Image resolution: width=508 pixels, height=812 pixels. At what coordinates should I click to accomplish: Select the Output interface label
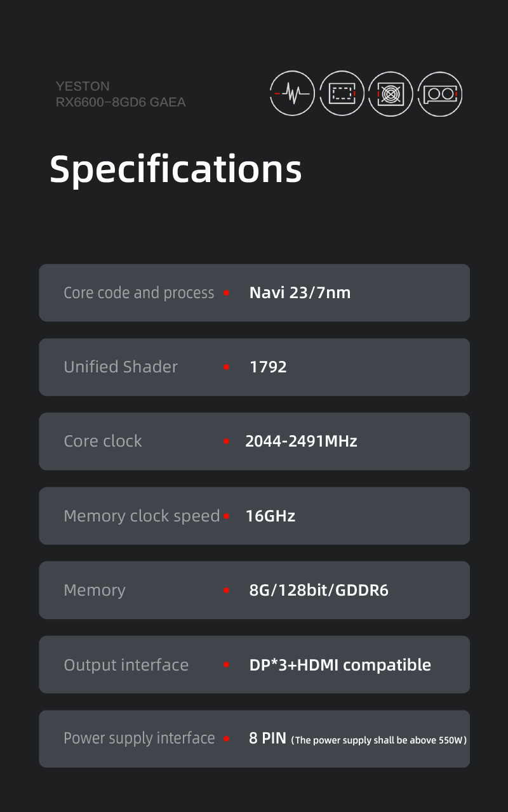click(x=126, y=665)
